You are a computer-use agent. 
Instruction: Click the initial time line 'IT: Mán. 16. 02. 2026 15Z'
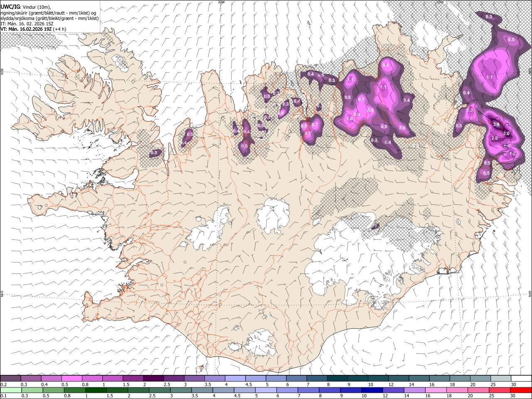[x=27, y=24]
